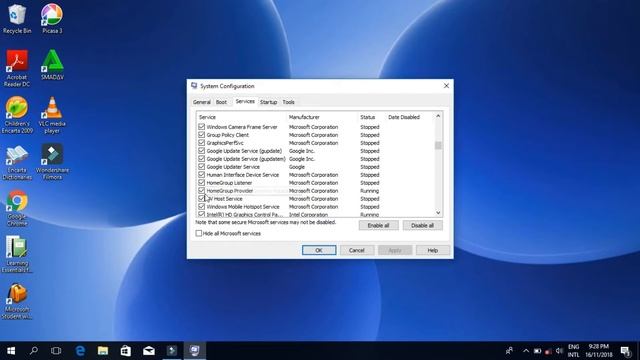Open the Help button
Image resolution: width=640 pixels, height=360 pixels.
[x=433, y=250]
